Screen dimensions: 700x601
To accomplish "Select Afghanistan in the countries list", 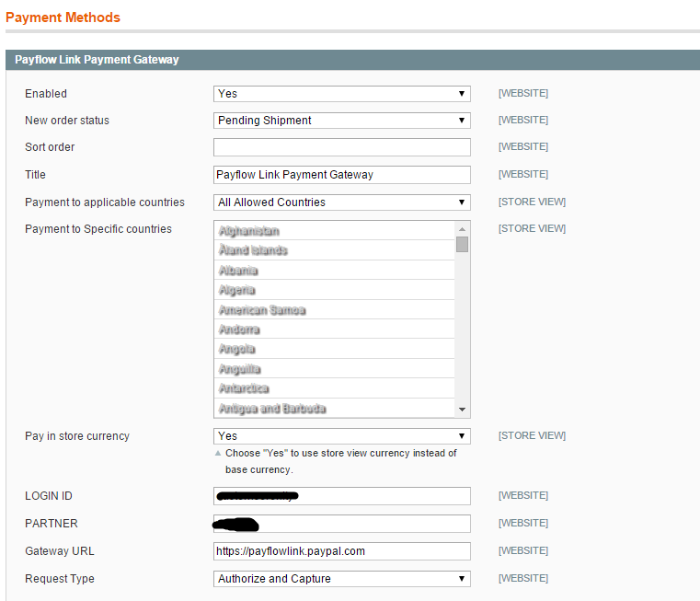I will click(x=334, y=231).
